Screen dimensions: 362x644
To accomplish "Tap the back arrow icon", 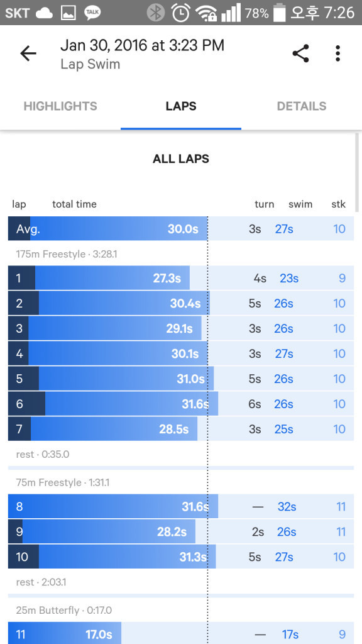I will point(28,53).
